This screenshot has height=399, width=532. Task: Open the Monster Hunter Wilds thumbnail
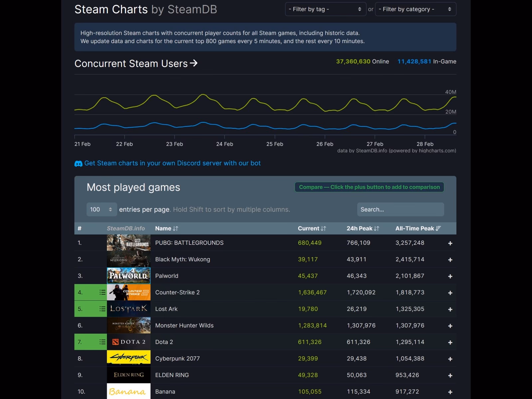pos(129,325)
